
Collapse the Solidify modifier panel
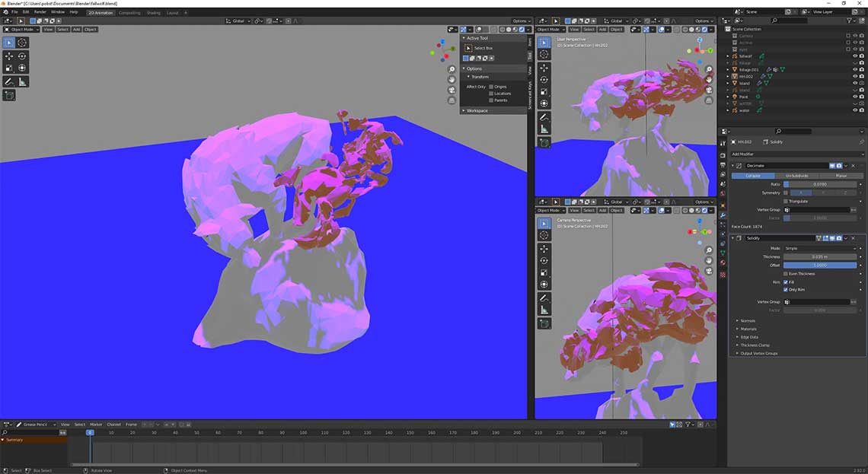click(x=732, y=238)
